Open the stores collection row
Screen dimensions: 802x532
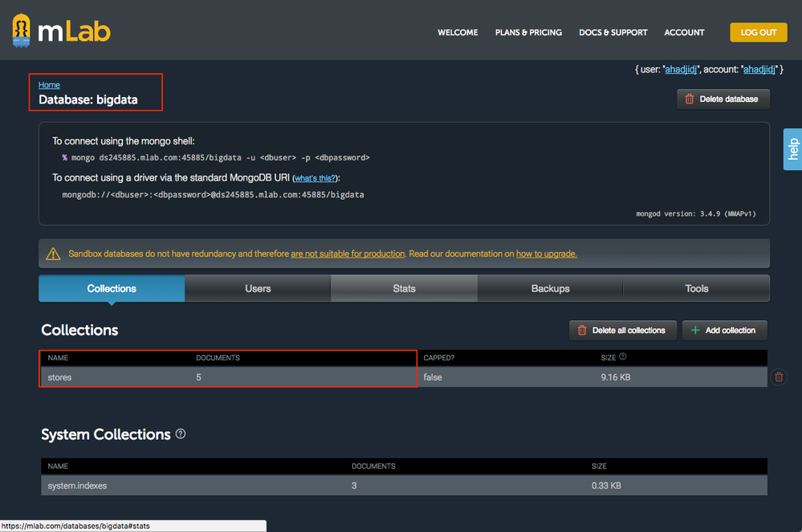pos(404,377)
